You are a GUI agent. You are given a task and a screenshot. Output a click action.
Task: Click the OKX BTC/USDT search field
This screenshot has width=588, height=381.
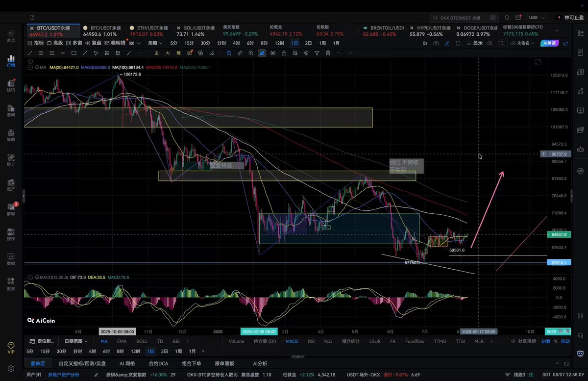click(465, 18)
